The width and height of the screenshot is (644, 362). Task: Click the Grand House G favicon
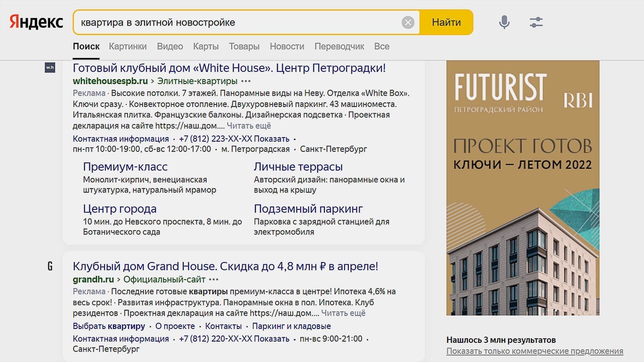coord(50,266)
